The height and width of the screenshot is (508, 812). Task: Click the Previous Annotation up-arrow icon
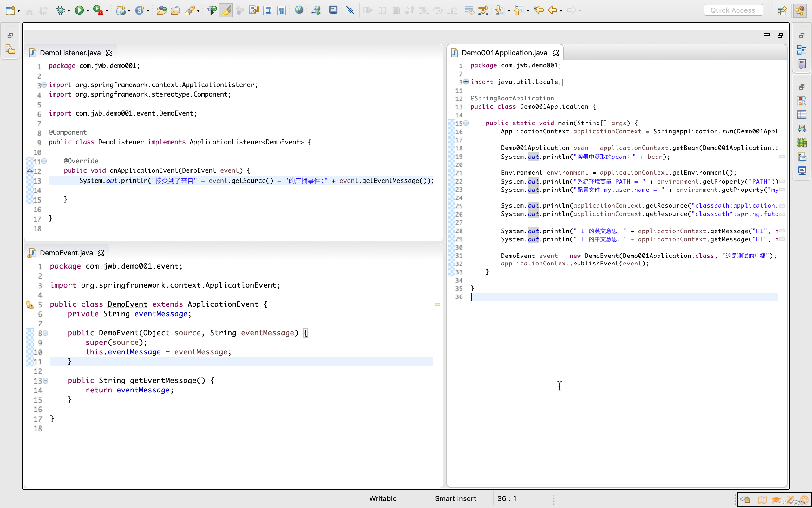(x=518, y=10)
